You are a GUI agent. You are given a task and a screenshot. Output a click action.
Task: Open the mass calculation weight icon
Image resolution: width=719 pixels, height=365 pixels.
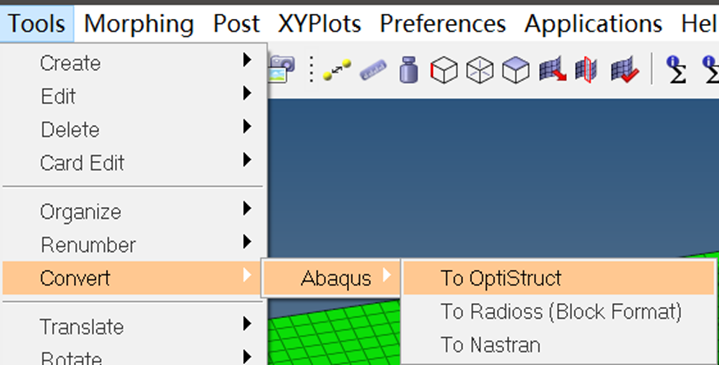(x=409, y=70)
